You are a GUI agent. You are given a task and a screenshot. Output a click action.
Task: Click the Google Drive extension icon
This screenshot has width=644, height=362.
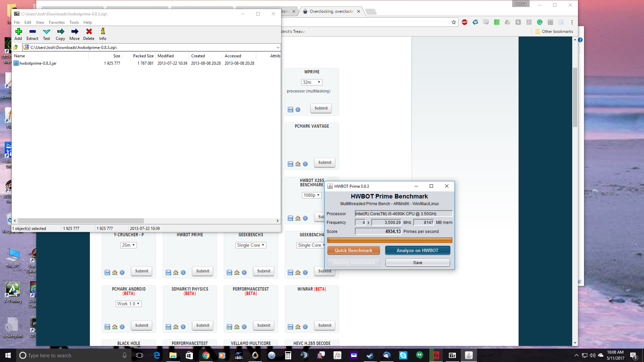point(507,22)
